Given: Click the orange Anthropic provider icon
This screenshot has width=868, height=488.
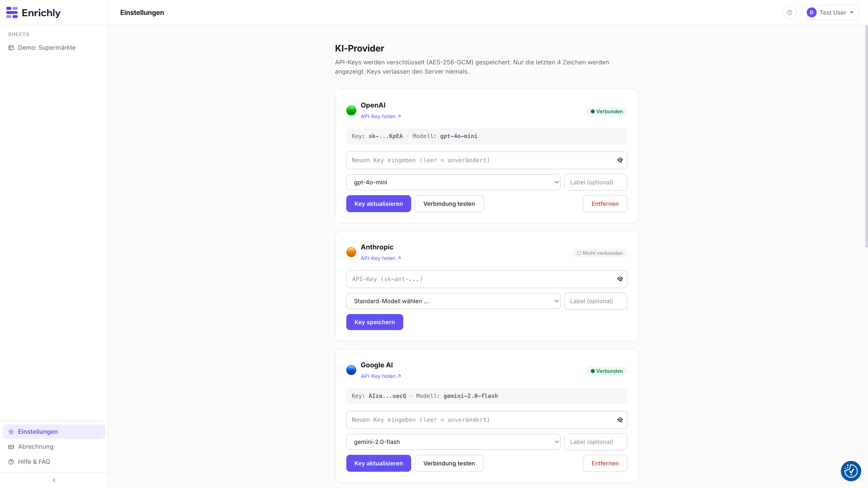Looking at the screenshot, I should pyautogui.click(x=351, y=252).
